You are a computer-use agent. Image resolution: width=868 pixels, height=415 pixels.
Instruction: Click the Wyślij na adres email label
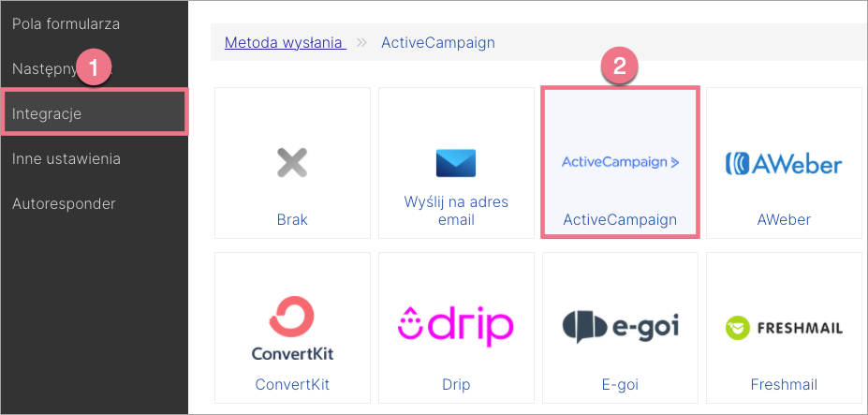[456, 211]
